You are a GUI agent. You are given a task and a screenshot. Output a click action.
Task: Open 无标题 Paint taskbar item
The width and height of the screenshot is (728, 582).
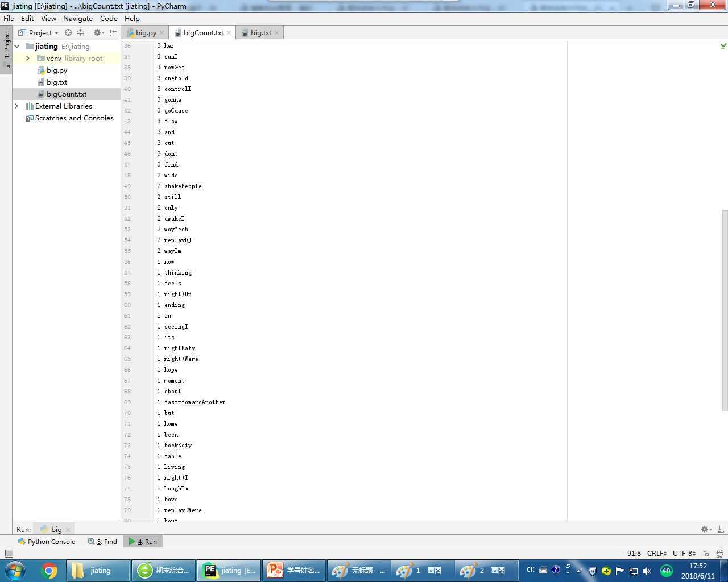click(x=359, y=571)
